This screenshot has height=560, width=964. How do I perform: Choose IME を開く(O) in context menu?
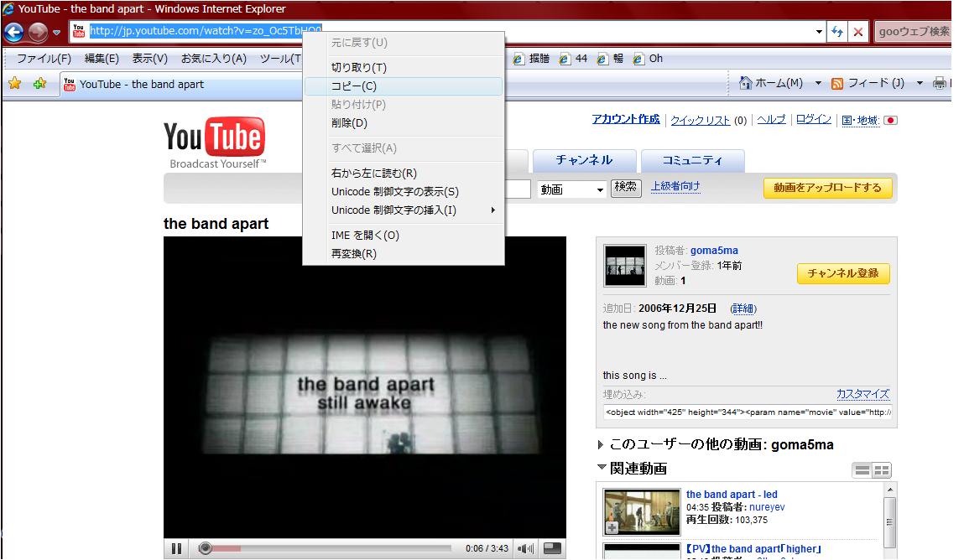tap(404, 236)
